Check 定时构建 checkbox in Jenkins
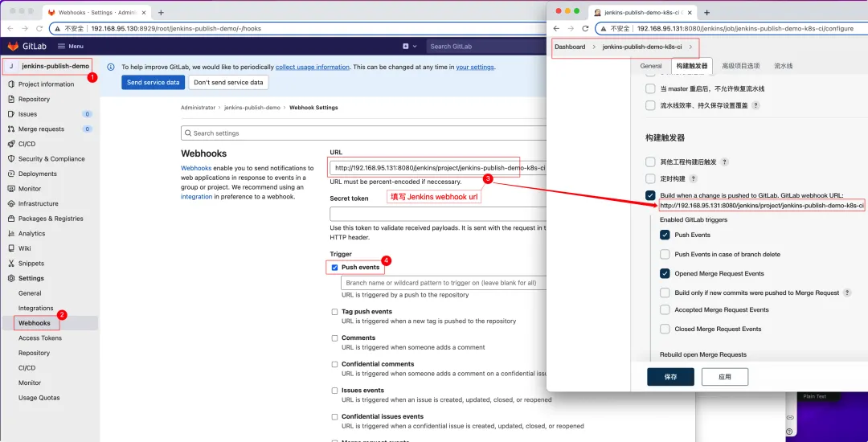 [x=650, y=178]
